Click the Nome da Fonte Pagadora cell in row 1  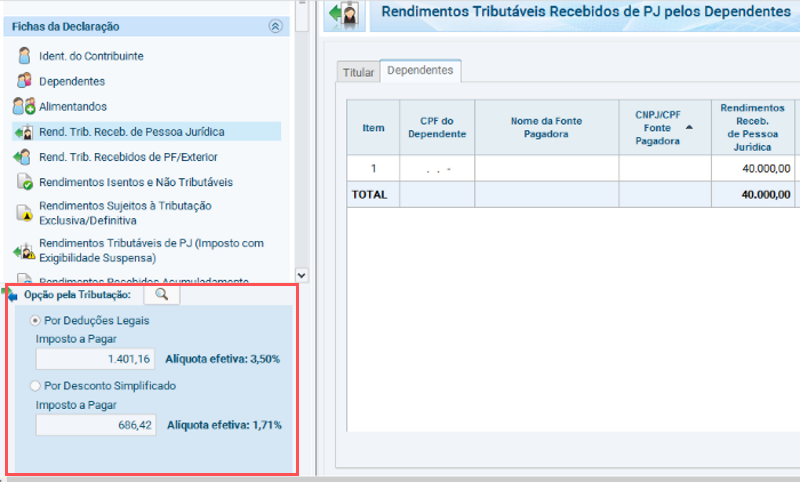(x=546, y=168)
